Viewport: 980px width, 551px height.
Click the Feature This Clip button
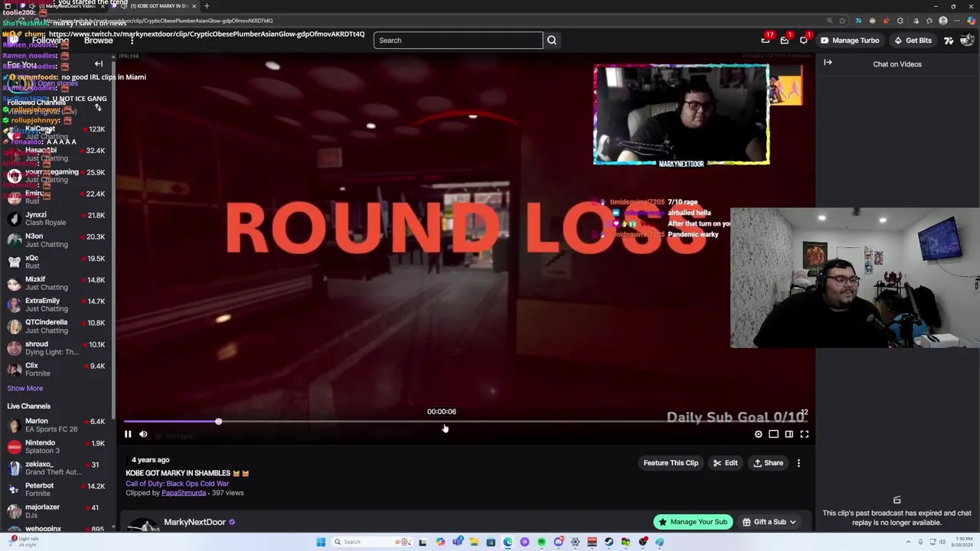[671, 463]
